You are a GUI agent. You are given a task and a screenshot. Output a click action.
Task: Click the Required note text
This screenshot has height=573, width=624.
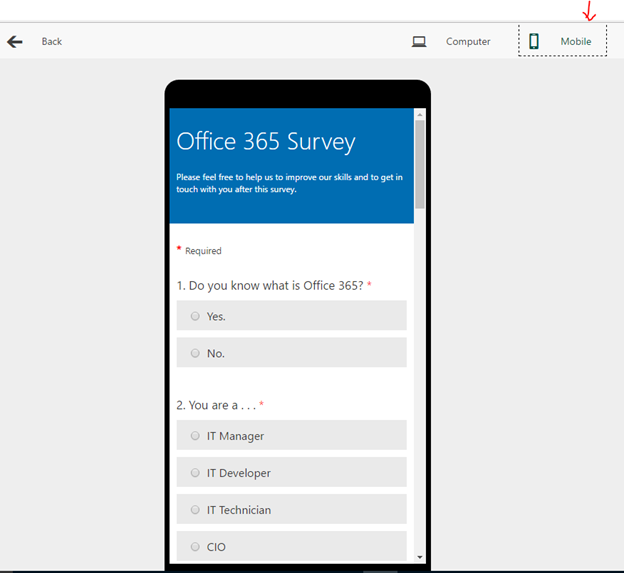(203, 251)
